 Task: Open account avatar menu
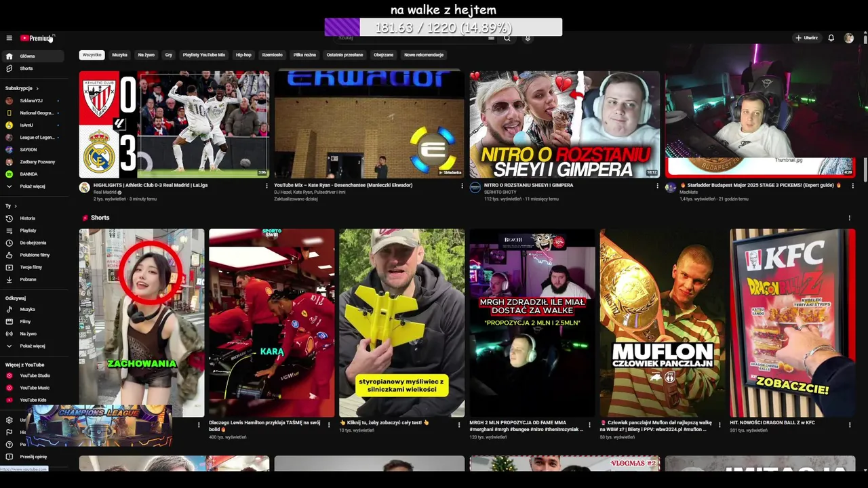tap(849, 38)
